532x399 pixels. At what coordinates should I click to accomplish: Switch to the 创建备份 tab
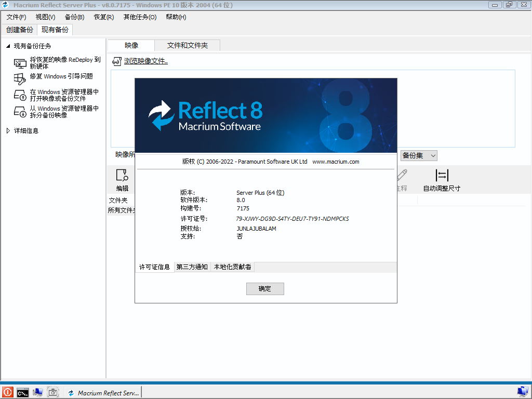[x=19, y=30]
